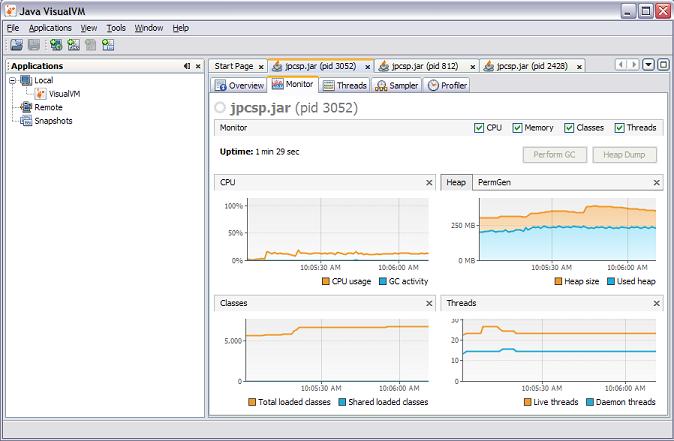The image size is (674, 441).
Task: Select the Snapshots node in Applications tree
Action: tap(53, 121)
